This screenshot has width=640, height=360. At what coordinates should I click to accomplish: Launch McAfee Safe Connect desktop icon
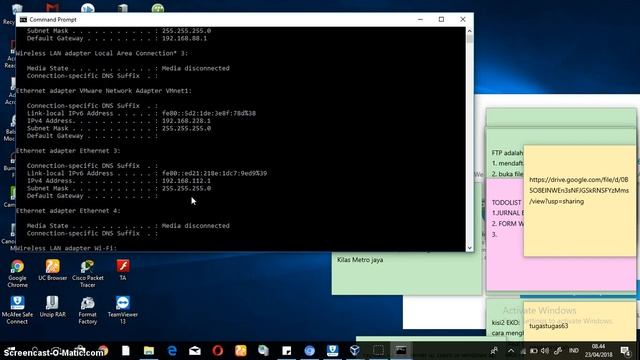pos(17,310)
